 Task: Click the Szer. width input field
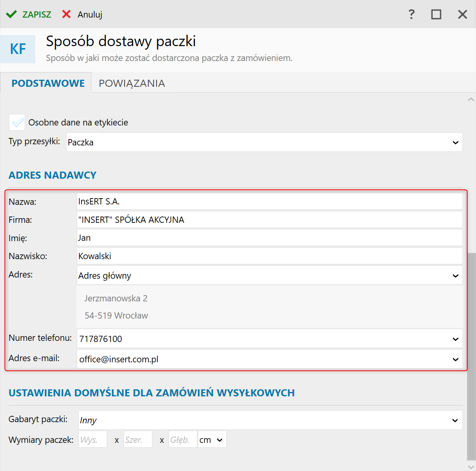point(138,440)
